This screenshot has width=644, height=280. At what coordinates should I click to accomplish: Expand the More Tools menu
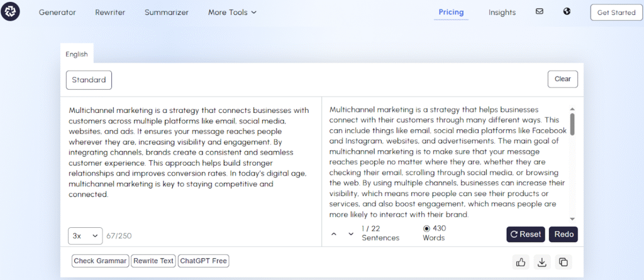tap(232, 12)
